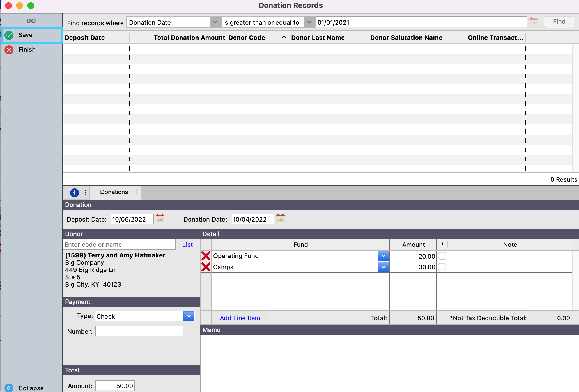This screenshot has height=392, width=579.
Task: Delete the Camps line item
Action: (206, 267)
